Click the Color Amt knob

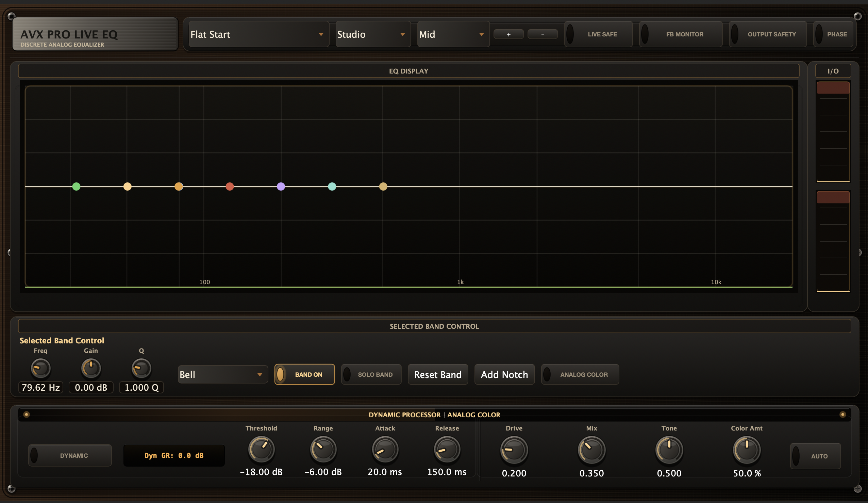coord(747,450)
